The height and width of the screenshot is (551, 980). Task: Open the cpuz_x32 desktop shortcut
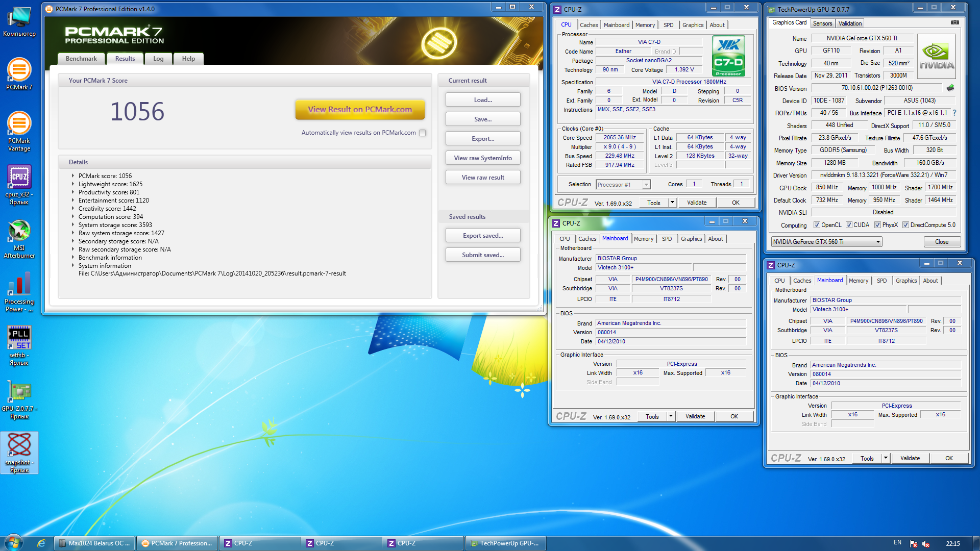(19, 185)
